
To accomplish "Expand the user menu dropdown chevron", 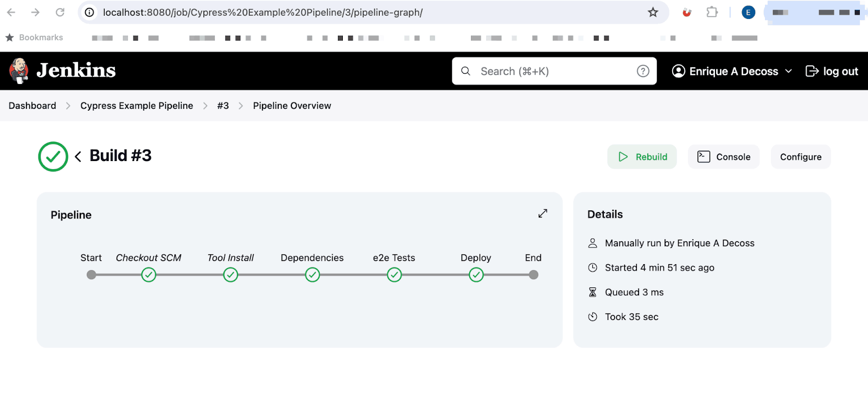I will (x=789, y=72).
